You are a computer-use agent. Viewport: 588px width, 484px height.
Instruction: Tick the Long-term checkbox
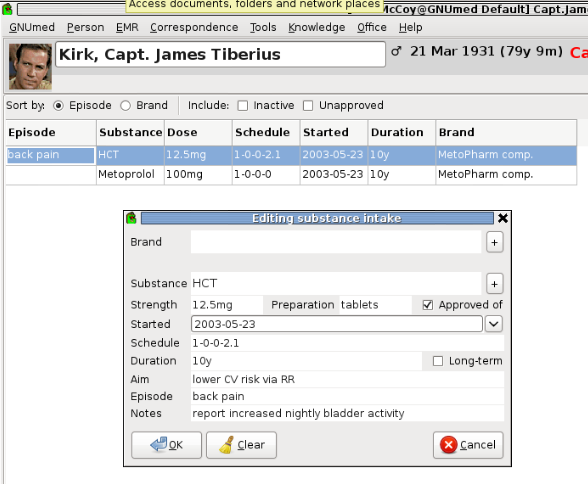pyautogui.click(x=438, y=361)
